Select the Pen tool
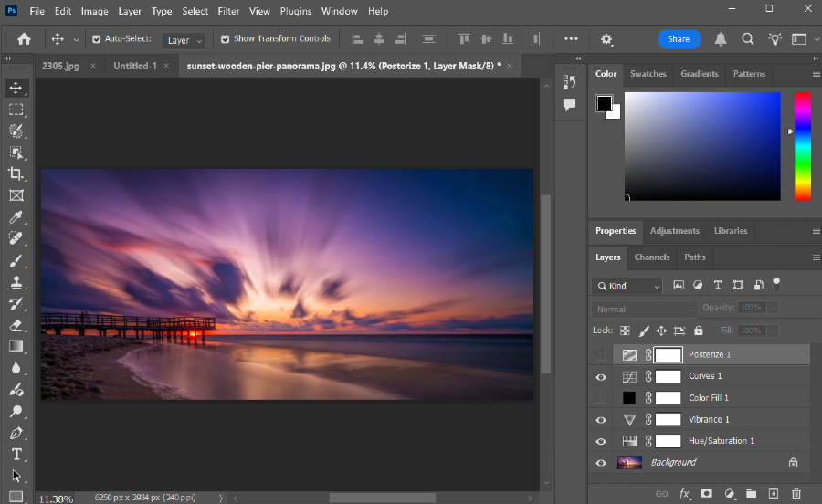Image resolution: width=822 pixels, height=504 pixels. click(16, 433)
